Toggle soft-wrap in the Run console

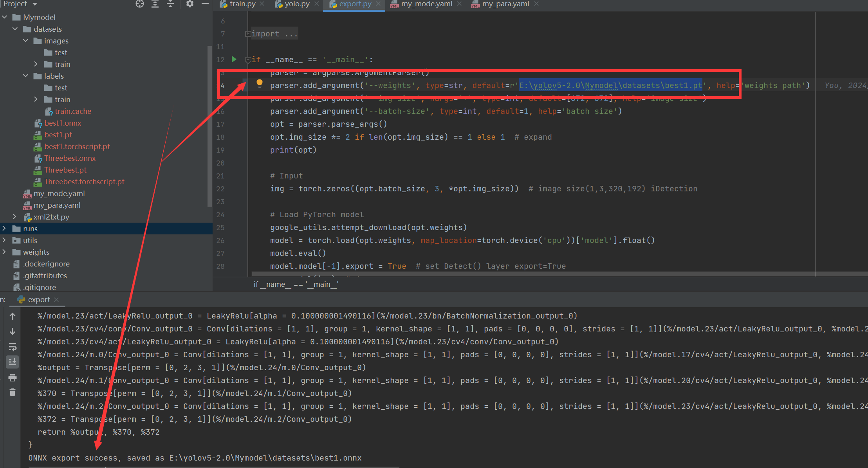[13, 347]
